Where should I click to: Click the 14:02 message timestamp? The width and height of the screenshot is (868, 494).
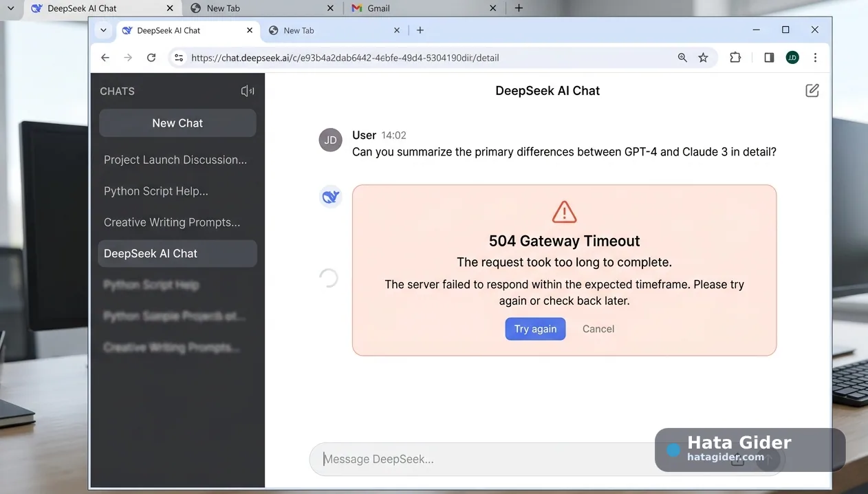(394, 136)
